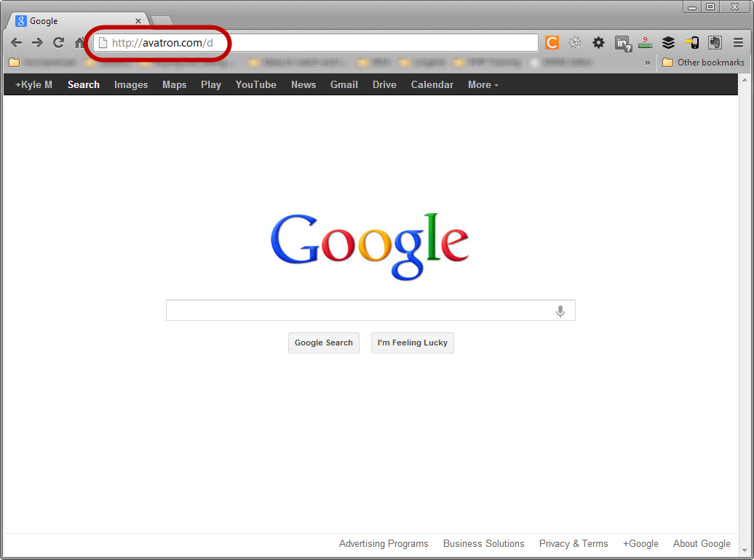This screenshot has height=560, width=754.
Task: Open the black gear extension icon
Action: [598, 43]
